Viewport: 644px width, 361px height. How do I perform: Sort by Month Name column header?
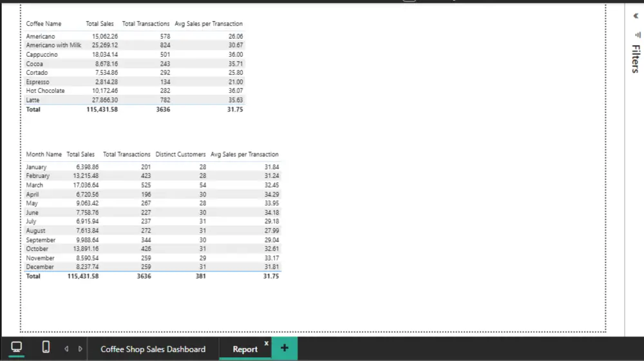pyautogui.click(x=44, y=154)
